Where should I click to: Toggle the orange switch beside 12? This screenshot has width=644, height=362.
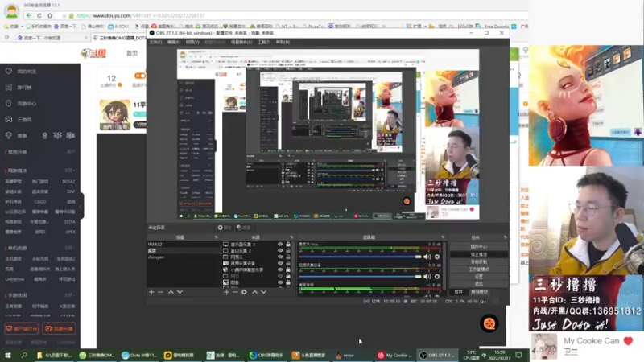pyautogui.click(x=139, y=76)
